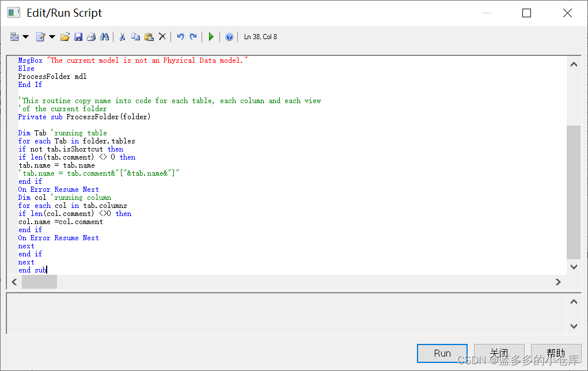This screenshot has width=588, height=371.
Task: Paste clipboard contents via the paste icon
Action: (x=149, y=37)
